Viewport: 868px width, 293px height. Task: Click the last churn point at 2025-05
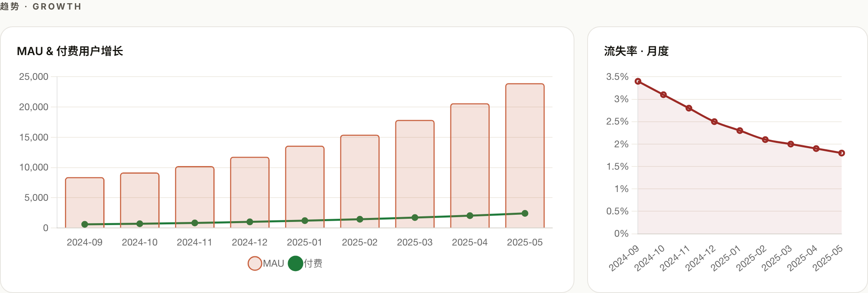[x=842, y=153]
